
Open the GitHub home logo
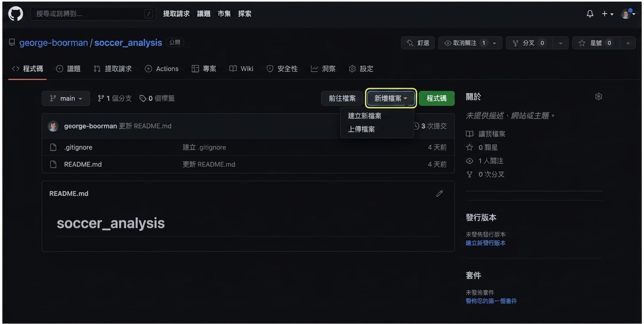coord(15,14)
